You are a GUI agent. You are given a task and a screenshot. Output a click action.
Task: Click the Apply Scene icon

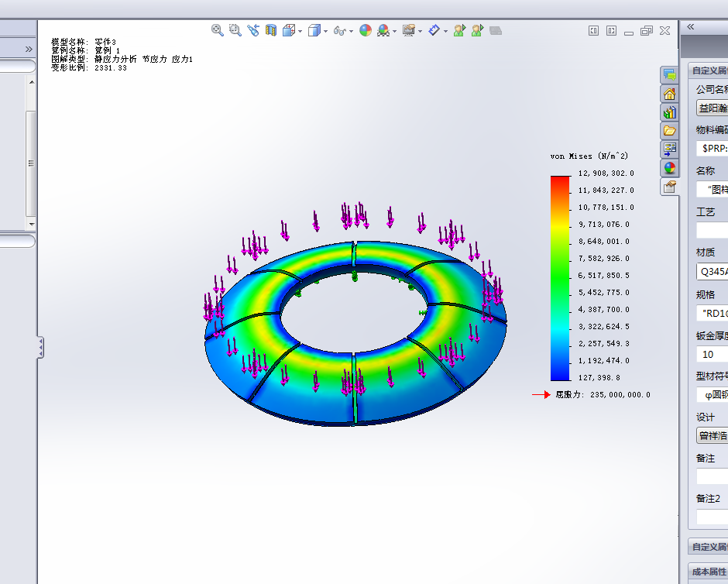(x=383, y=30)
